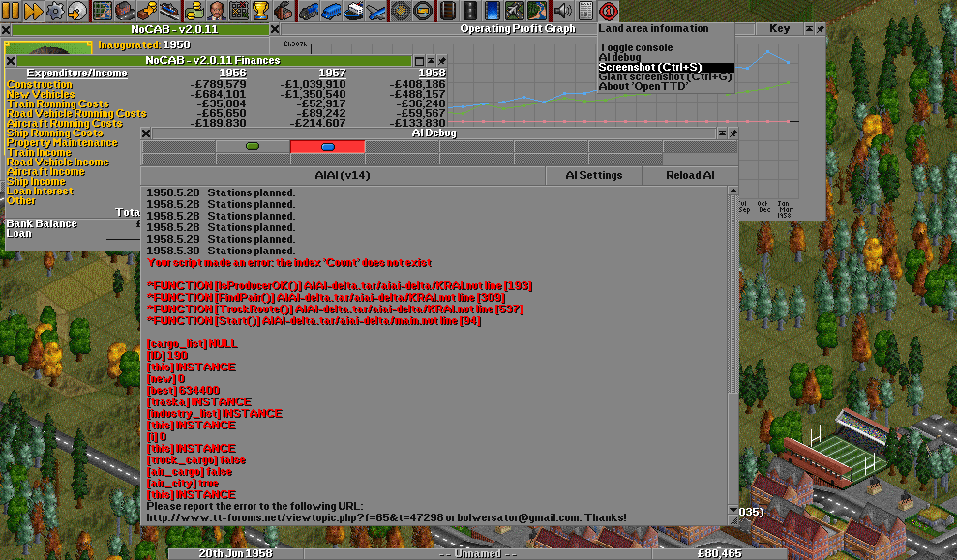Screen dimensions: 957x560
Task: Show the company league trophy icon
Action: tap(260, 11)
